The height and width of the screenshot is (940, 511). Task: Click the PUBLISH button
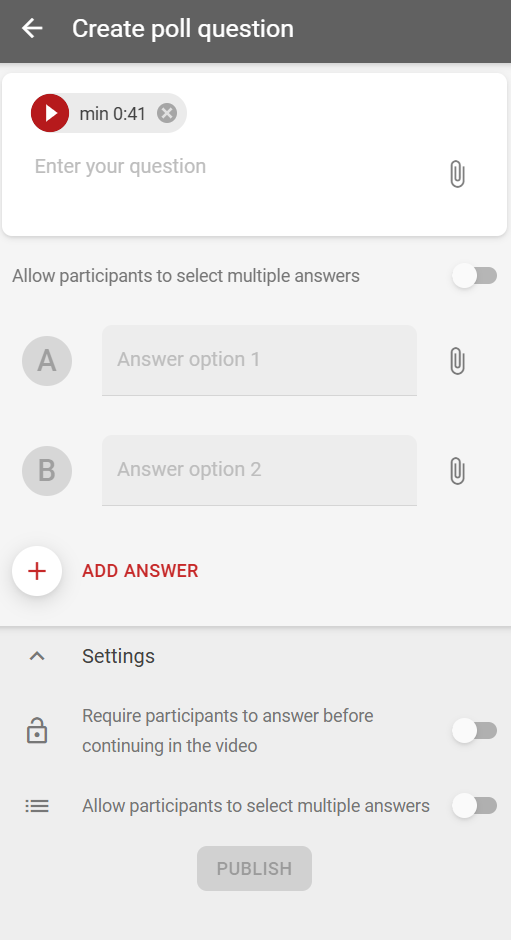point(254,868)
